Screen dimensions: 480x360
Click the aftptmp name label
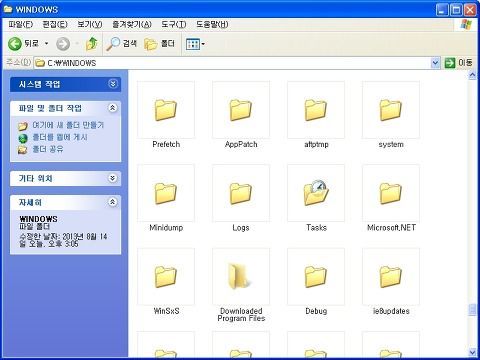(316, 144)
